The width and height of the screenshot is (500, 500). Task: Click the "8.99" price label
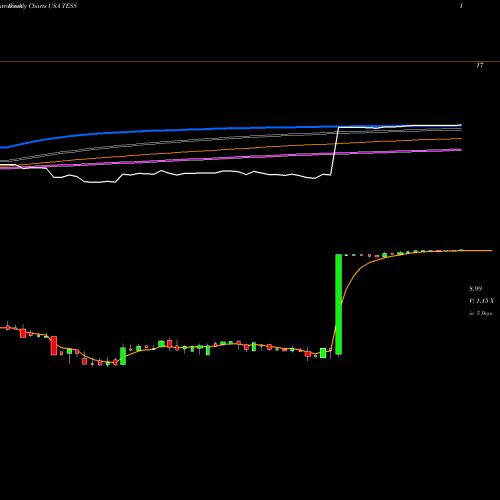click(x=476, y=289)
